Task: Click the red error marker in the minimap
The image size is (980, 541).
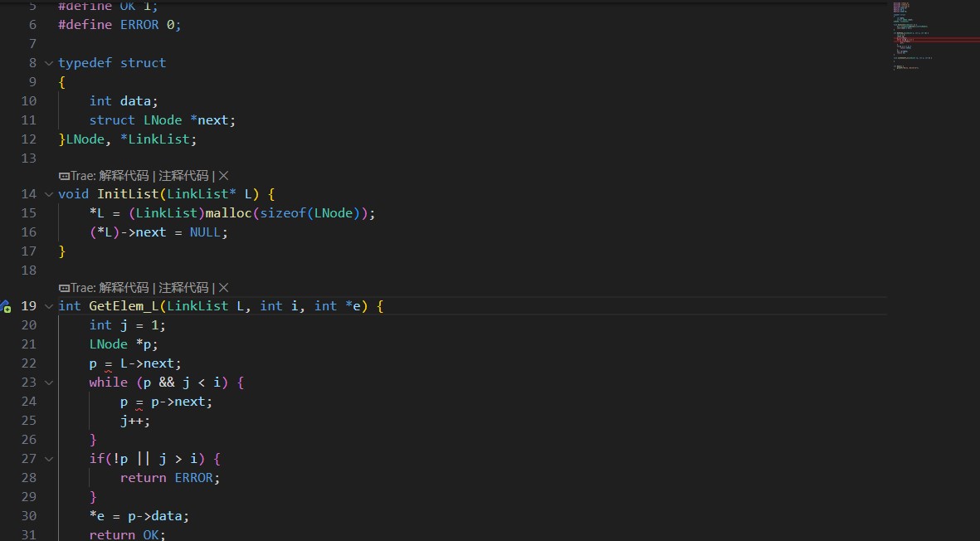Action: coord(936,40)
